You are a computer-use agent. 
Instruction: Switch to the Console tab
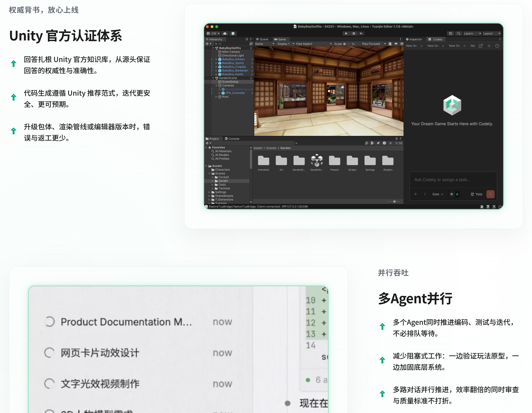click(x=232, y=139)
